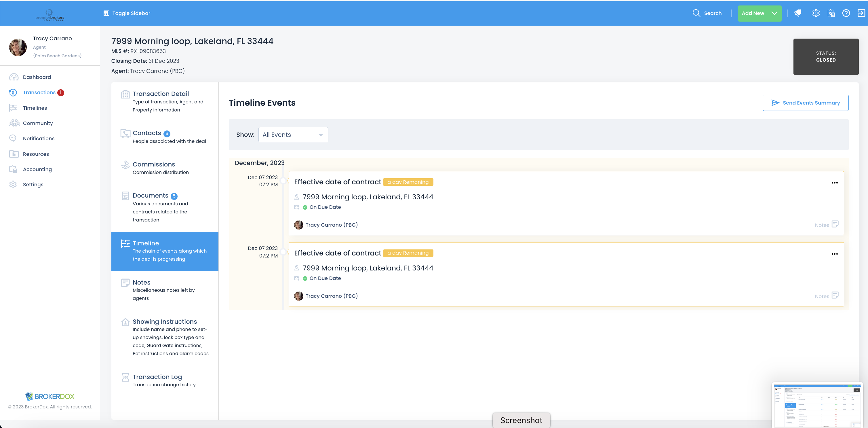
Task: Click the Showing Instructions house icon
Action: tap(125, 322)
